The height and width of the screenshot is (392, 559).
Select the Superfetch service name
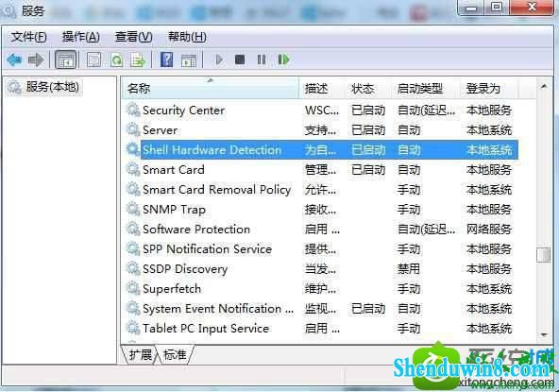(x=172, y=288)
